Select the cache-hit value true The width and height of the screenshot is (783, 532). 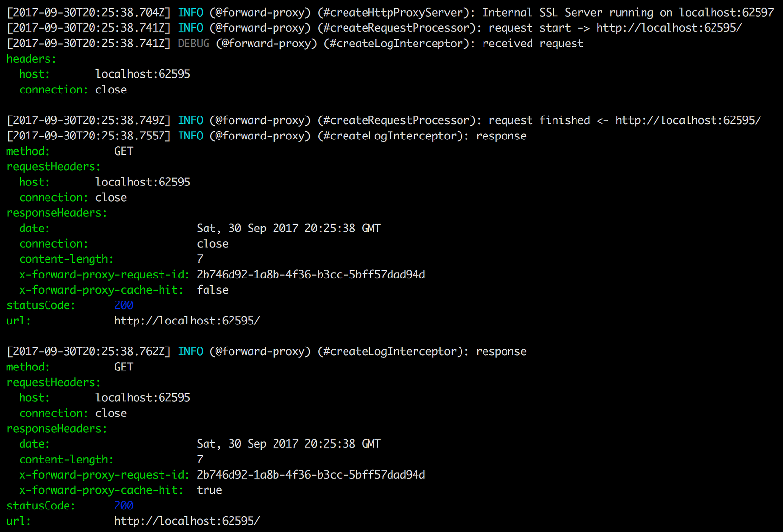209,490
